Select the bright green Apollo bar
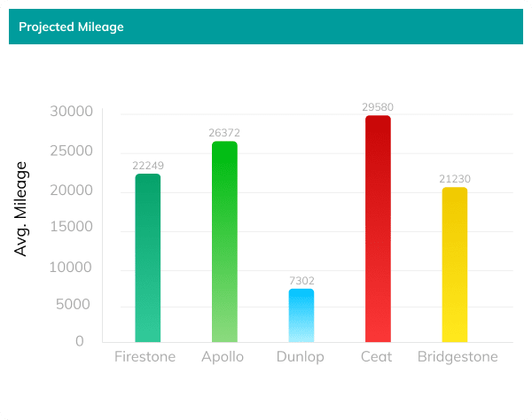The height and width of the screenshot is (420, 532). (x=224, y=242)
